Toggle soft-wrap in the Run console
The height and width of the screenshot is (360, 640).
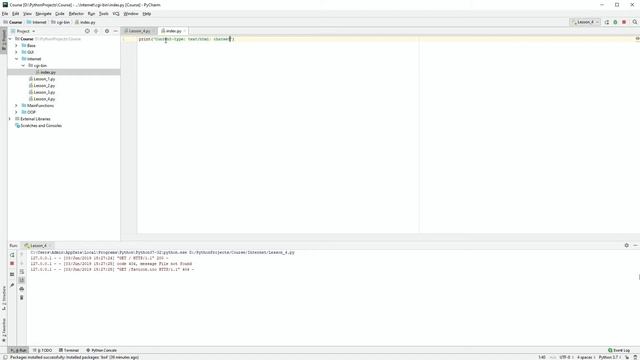tap(22, 271)
